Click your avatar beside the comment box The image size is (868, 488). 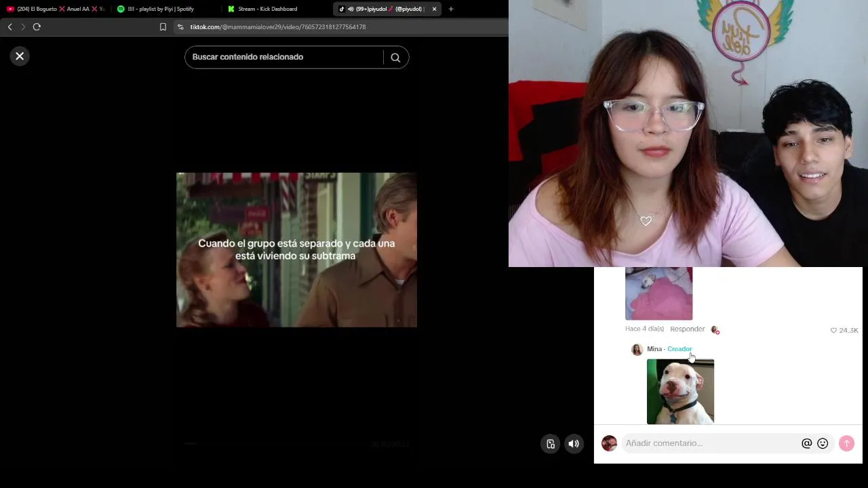[x=609, y=443]
